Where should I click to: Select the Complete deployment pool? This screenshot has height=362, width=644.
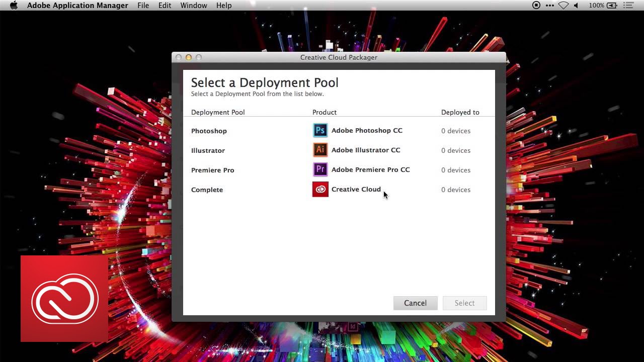pyautogui.click(x=207, y=190)
